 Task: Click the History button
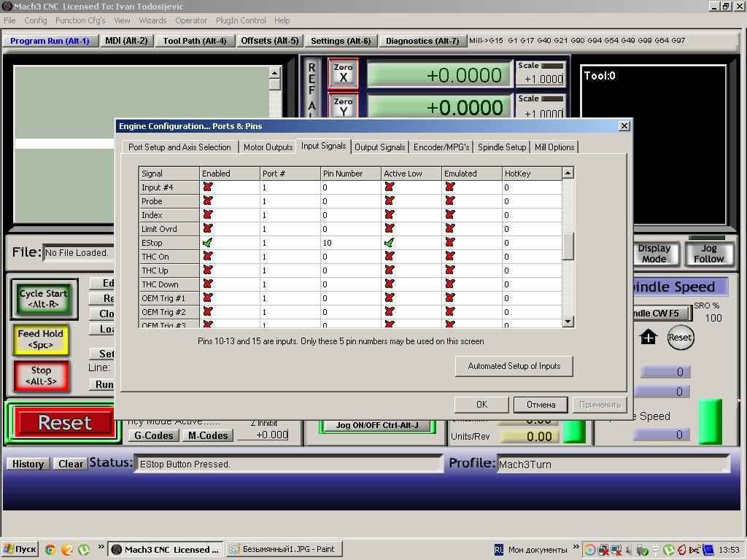[x=28, y=464]
